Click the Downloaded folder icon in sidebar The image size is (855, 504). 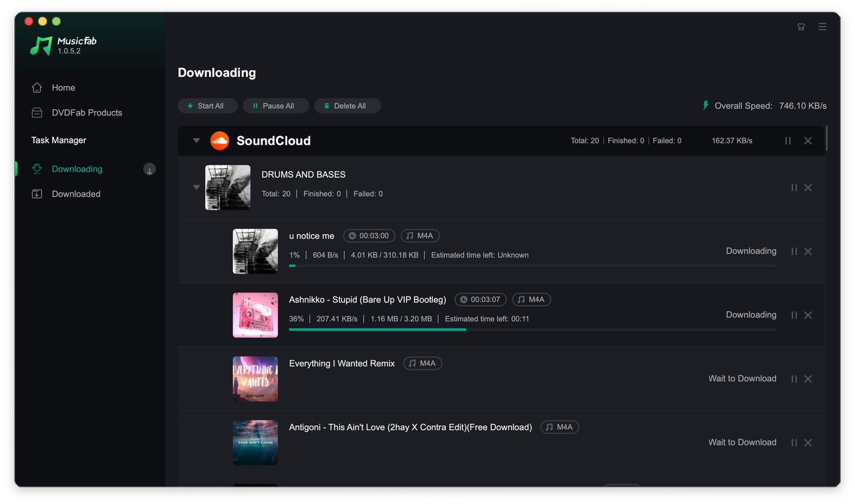point(37,194)
